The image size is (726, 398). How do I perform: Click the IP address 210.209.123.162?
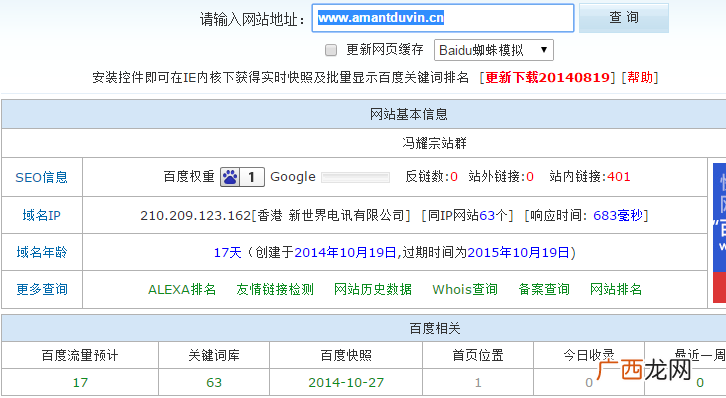coord(195,216)
